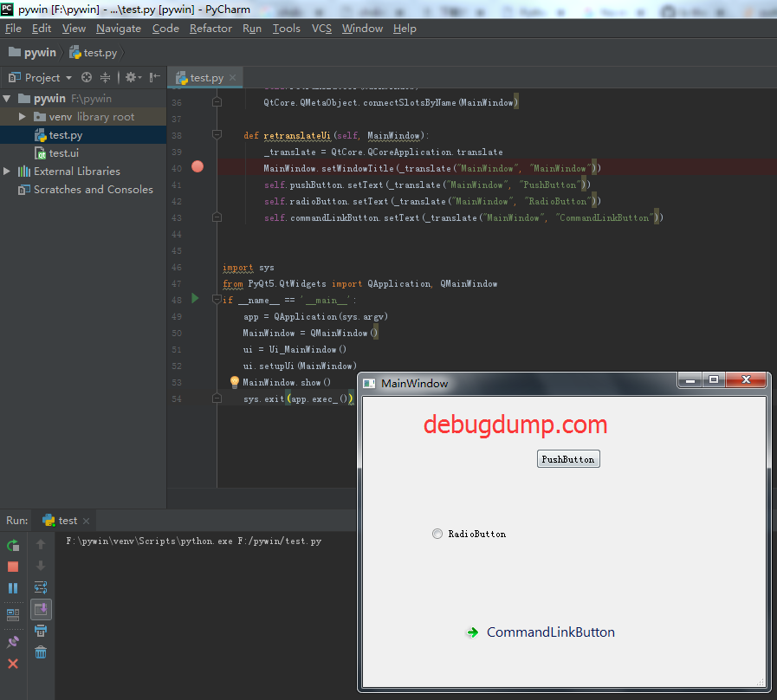The height and width of the screenshot is (700, 777).
Task: Click the PushButton in MainWindow
Action: pyautogui.click(x=568, y=459)
